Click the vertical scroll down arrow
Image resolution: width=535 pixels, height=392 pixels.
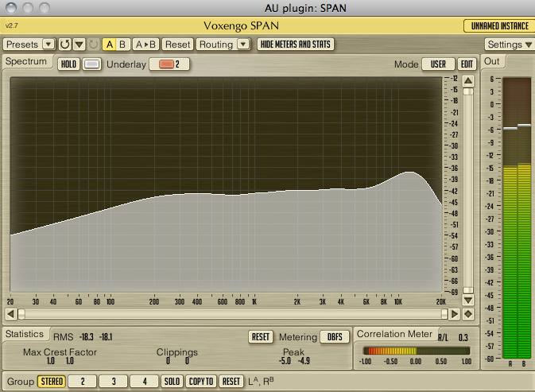tap(468, 301)
